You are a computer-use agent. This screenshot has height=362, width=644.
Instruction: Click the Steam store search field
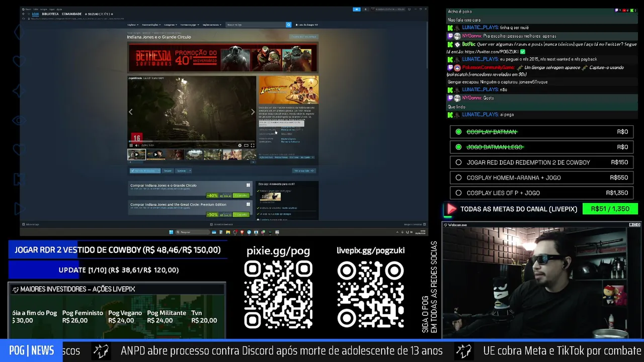tap(256, 25)
